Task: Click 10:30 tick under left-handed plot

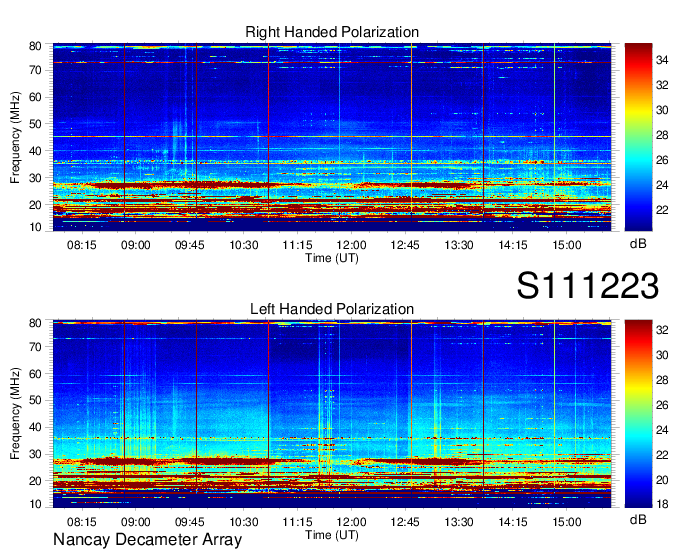Action: tap(243, 522)
